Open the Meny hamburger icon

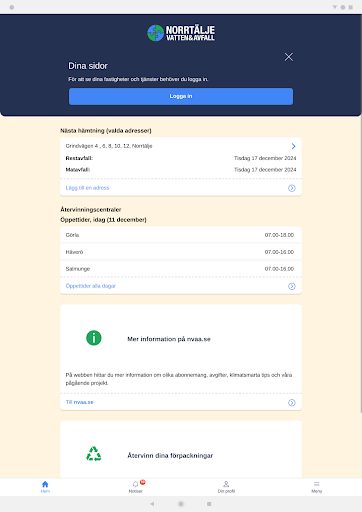(317, 487)
